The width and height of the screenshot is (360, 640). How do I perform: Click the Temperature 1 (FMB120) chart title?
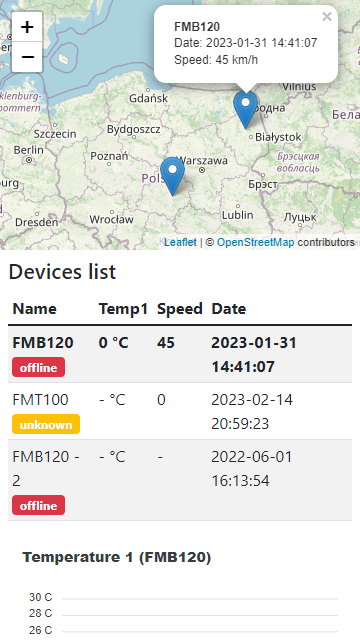(117, 557)
